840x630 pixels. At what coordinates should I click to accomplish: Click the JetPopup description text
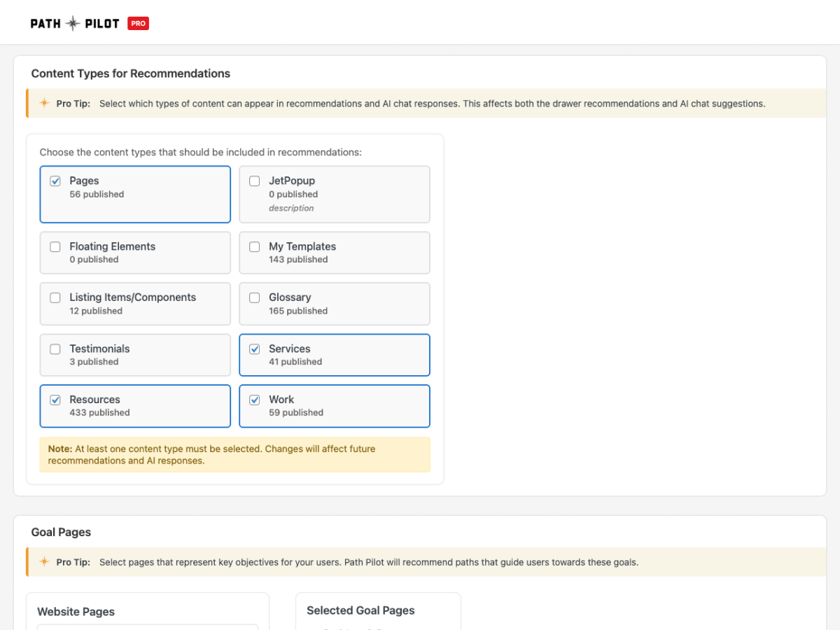(x=291, y=209)
